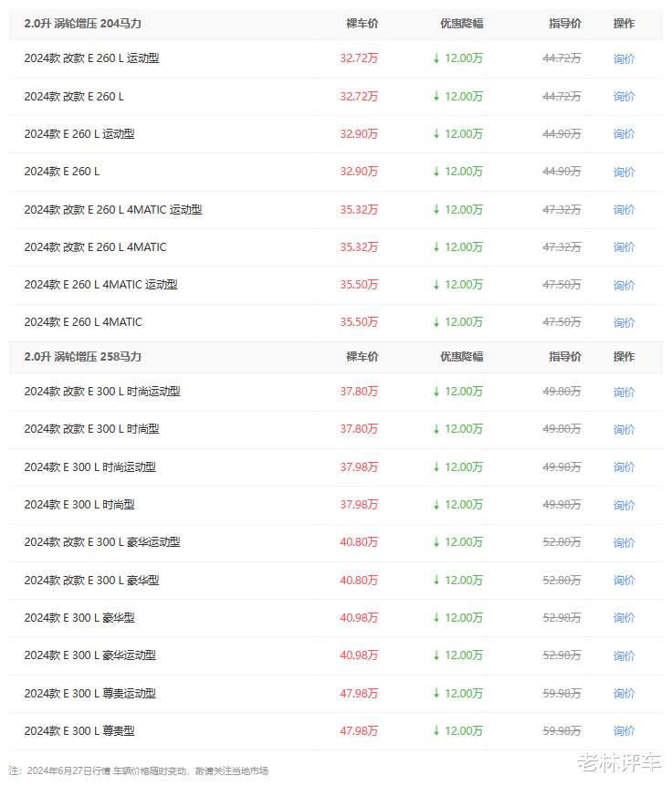Select 询价 link in 2024款 E 260 L row

624,172
